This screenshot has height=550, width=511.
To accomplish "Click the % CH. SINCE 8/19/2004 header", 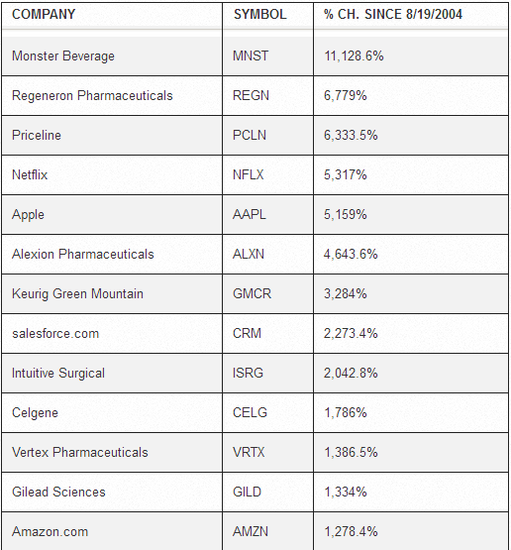I will [393, 14].
